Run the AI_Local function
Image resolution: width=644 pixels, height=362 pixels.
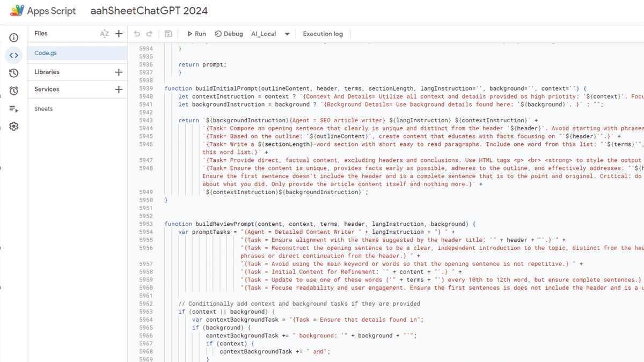[x=196, y=33]
